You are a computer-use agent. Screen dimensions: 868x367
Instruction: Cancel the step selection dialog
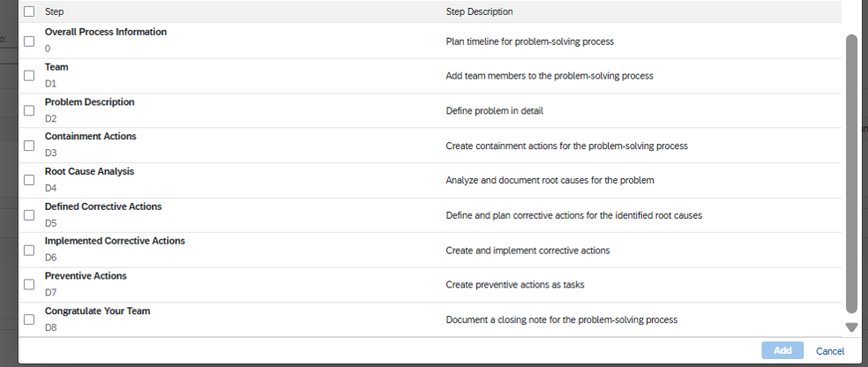pyautogui.click(x=830, y=351)
